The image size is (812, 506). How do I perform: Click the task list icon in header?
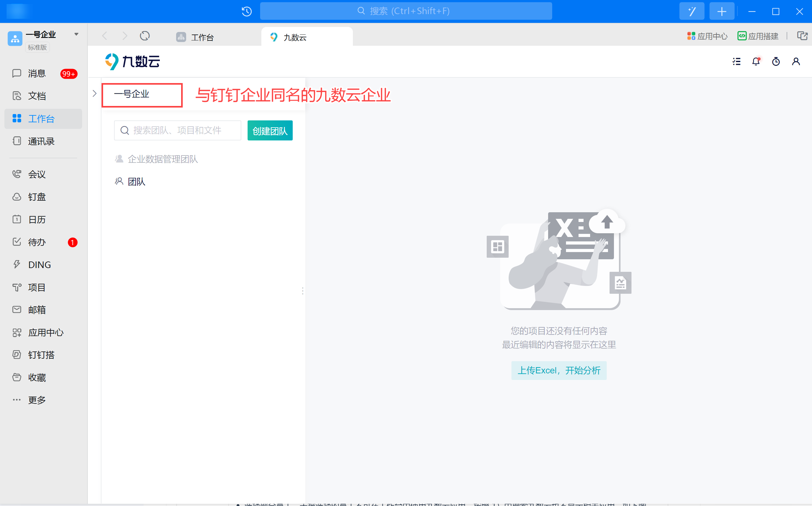click(x=736, y=61)
